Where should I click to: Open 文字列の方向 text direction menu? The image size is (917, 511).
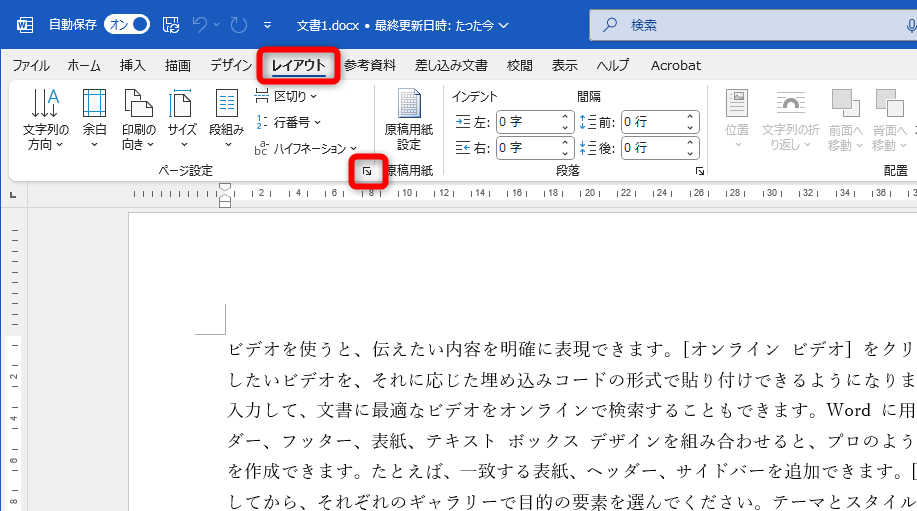click(x=46, y=119)
